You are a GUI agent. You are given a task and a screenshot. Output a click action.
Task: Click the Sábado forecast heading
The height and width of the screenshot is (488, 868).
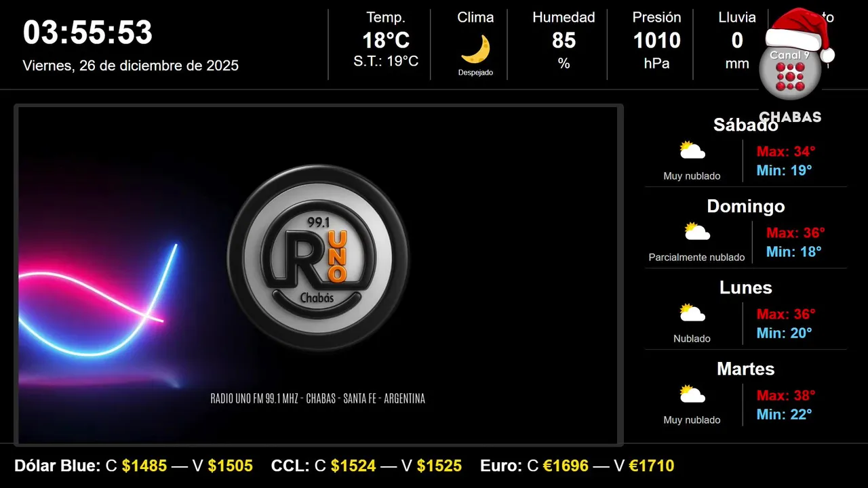(x=746, y=125)
